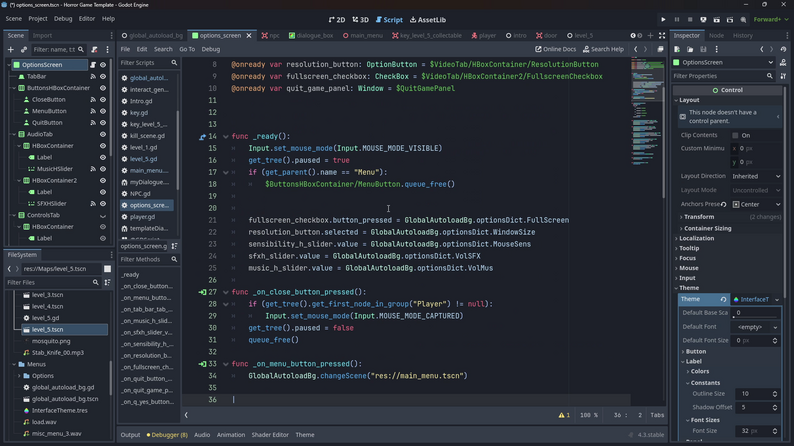Open the attached script icon on CloseButton
This screenshot has width=794, height=446.
(x=92, y=100)
